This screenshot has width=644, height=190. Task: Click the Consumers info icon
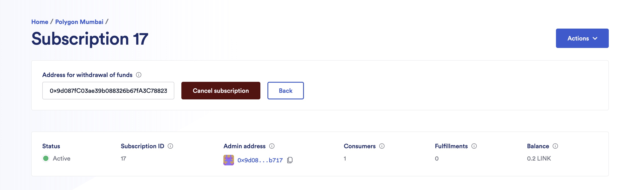(x=381, y=146)
